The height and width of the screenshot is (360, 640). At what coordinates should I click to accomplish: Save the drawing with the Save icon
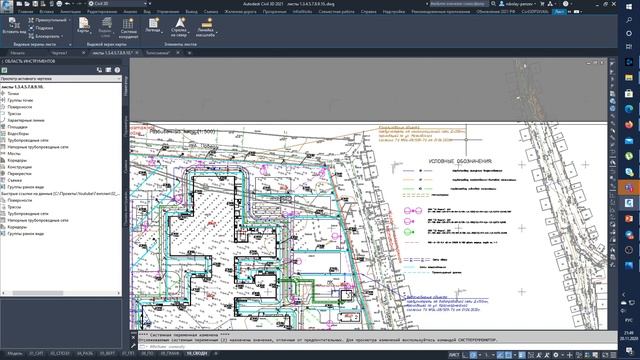click(x=35, y=4)
